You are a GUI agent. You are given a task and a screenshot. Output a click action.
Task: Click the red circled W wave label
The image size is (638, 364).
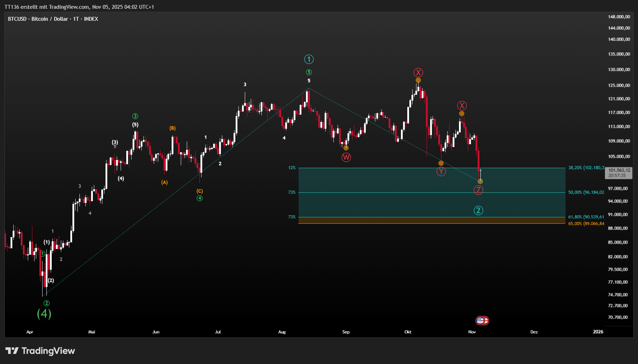[x=346, y=157]
